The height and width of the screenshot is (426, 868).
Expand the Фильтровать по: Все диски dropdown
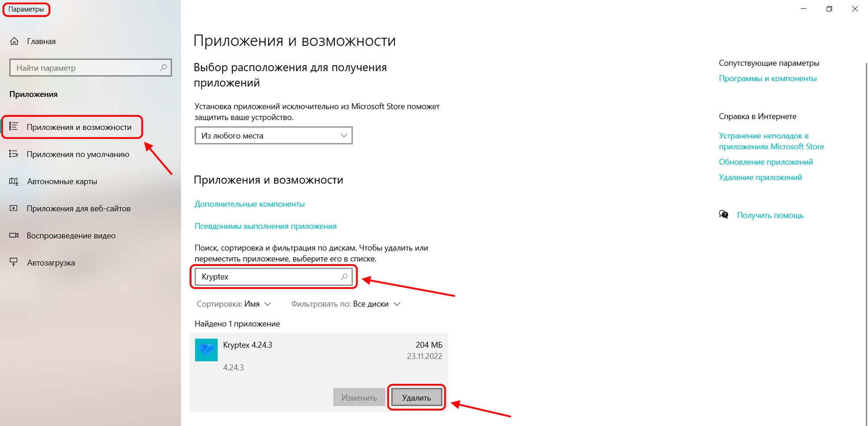tap(345, 304)
